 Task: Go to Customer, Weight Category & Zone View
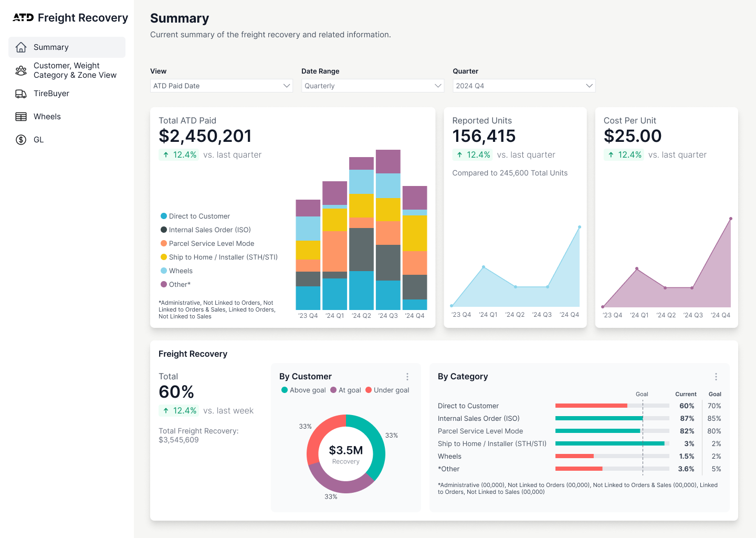[67, 70]
